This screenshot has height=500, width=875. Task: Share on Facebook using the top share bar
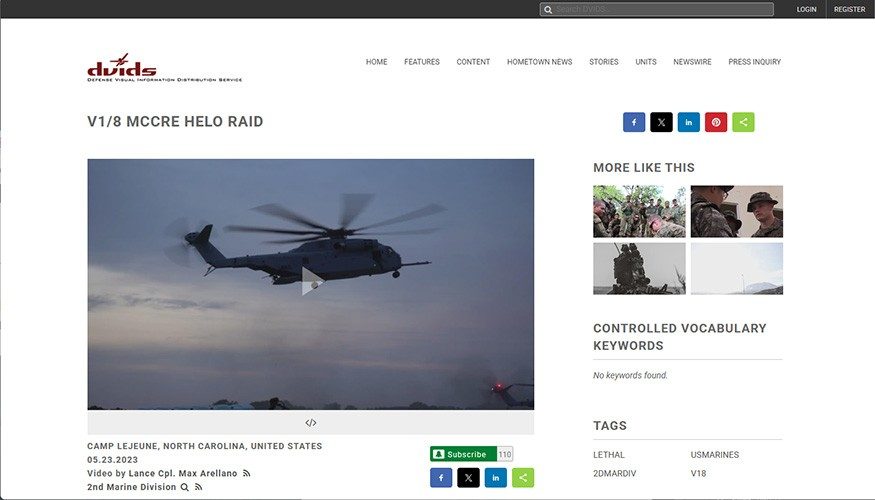(x=634, y=122)
